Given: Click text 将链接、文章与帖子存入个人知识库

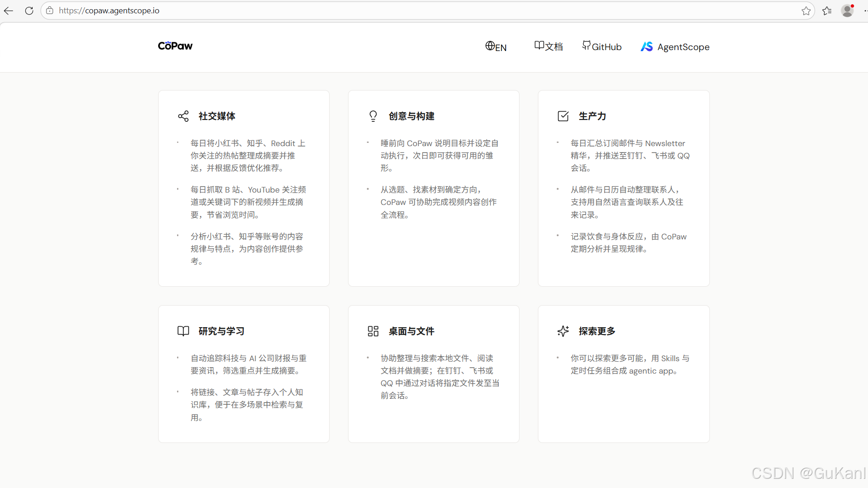Looking at the screenshot, I should (x=247, y=405).
